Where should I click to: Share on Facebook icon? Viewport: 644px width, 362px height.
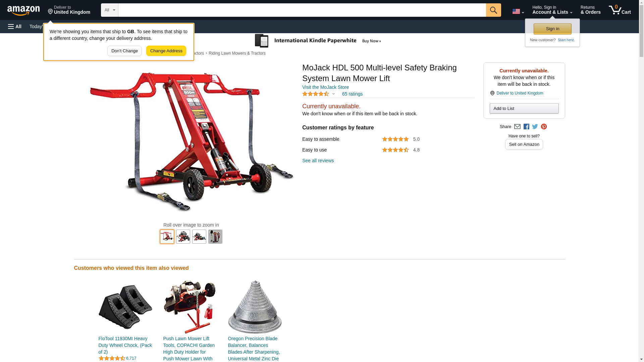tap(526, 127)
